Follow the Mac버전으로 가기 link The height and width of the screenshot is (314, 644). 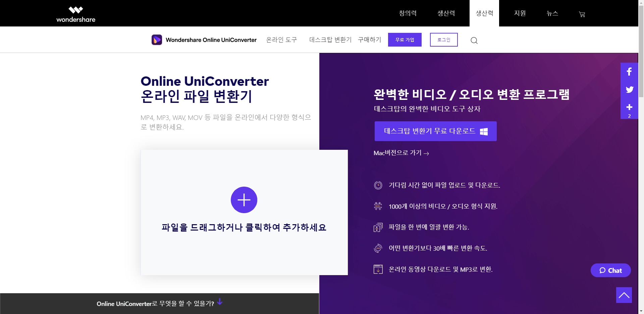[x=401, y=153]
